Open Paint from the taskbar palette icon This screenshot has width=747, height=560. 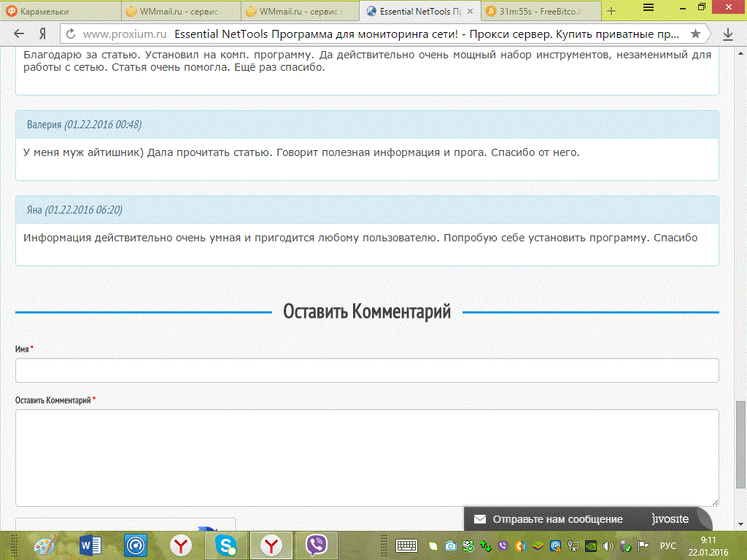(44, 545)
